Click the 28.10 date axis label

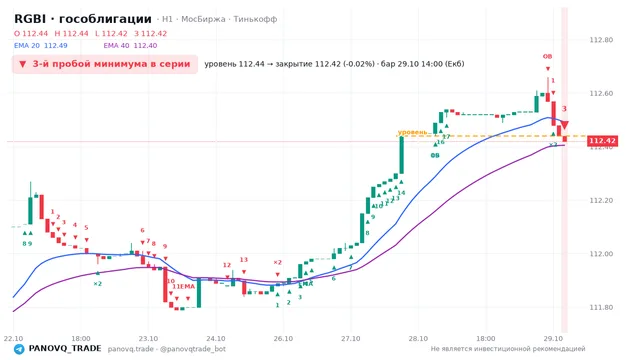418,339
